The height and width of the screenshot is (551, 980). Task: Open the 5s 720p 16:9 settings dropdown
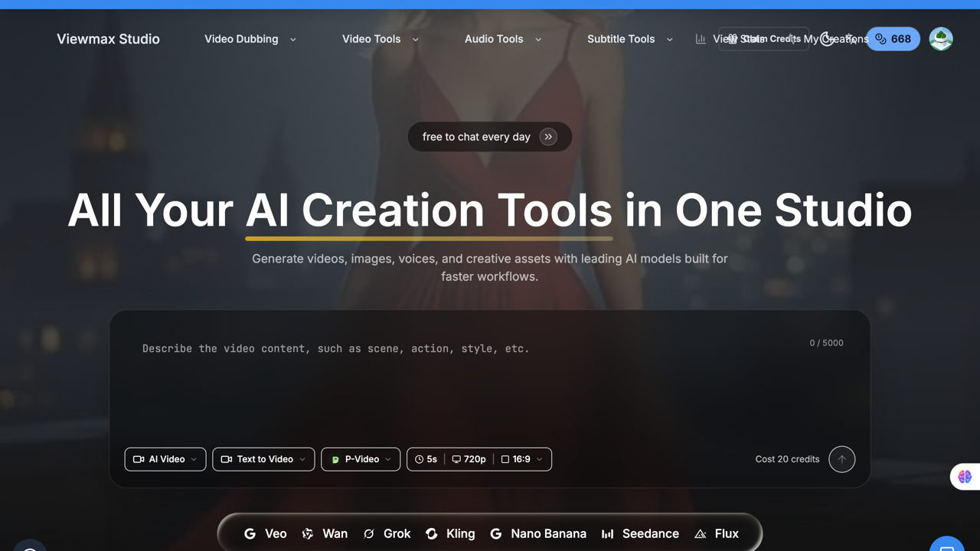click(x=479, y=459)
